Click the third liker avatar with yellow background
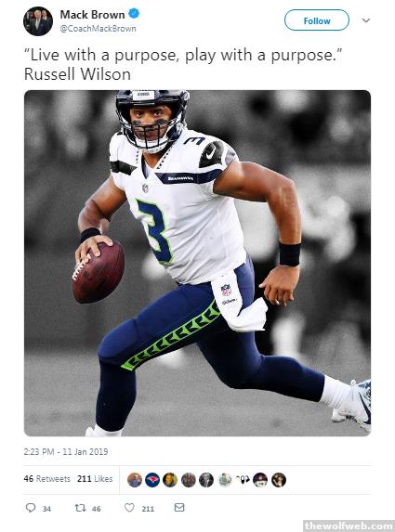Screen dimensions: 395x532 coord(170,480)
